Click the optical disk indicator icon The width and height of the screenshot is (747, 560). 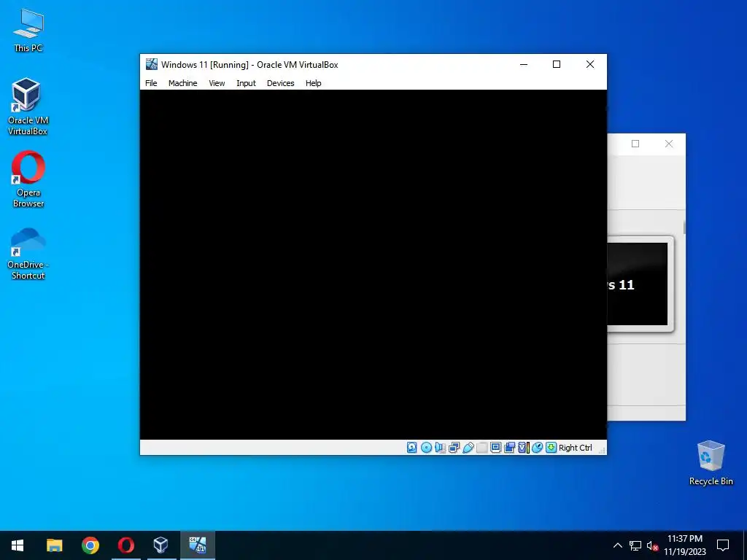tap(426, 447)
